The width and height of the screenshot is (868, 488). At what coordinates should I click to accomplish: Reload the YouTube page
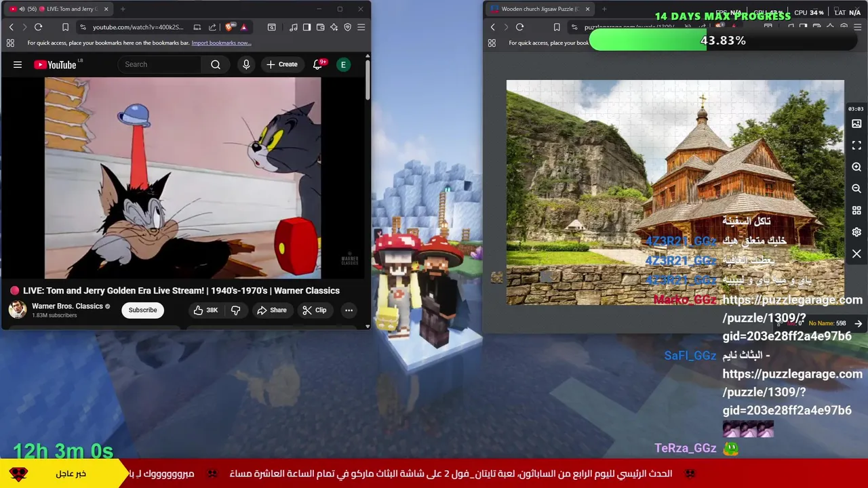coord(38,27)
